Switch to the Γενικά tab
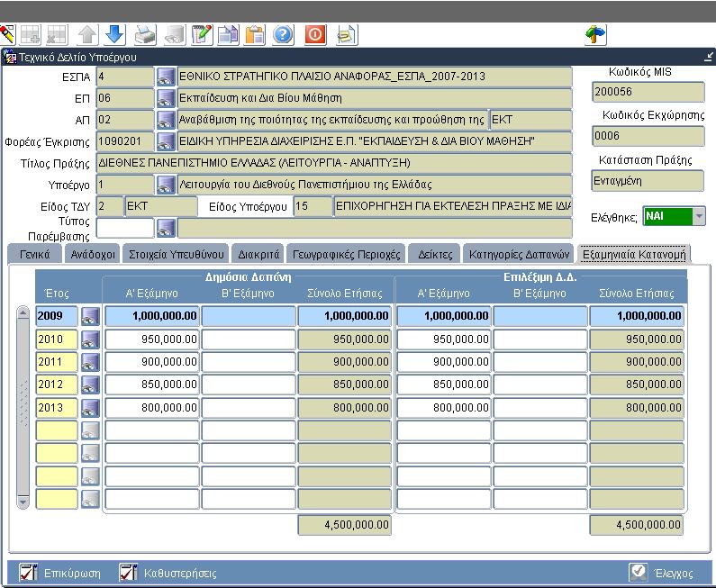 (35, 254)
